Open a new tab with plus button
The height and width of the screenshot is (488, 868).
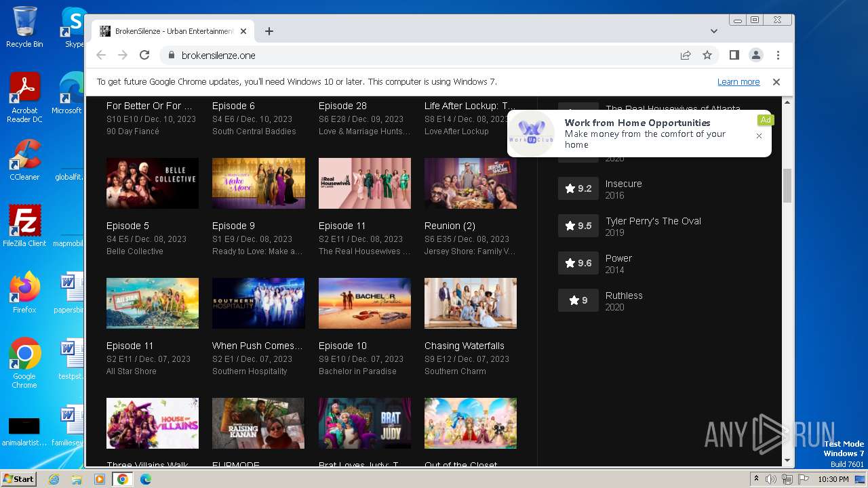tap(269, 31)
